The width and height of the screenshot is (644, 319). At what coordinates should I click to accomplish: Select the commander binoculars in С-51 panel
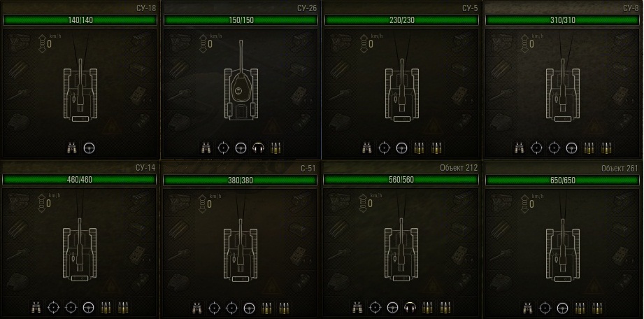tap(196, 307)
